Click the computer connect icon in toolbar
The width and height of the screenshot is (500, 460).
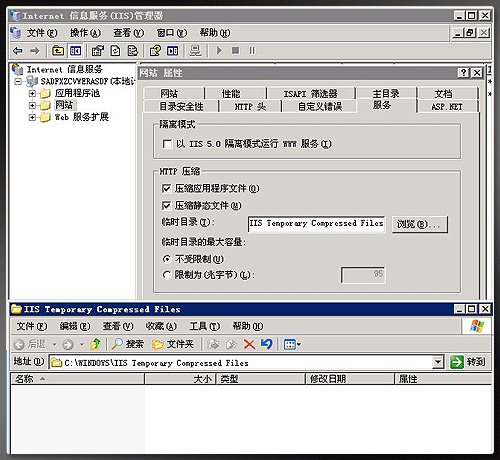[x=195, y=51]
